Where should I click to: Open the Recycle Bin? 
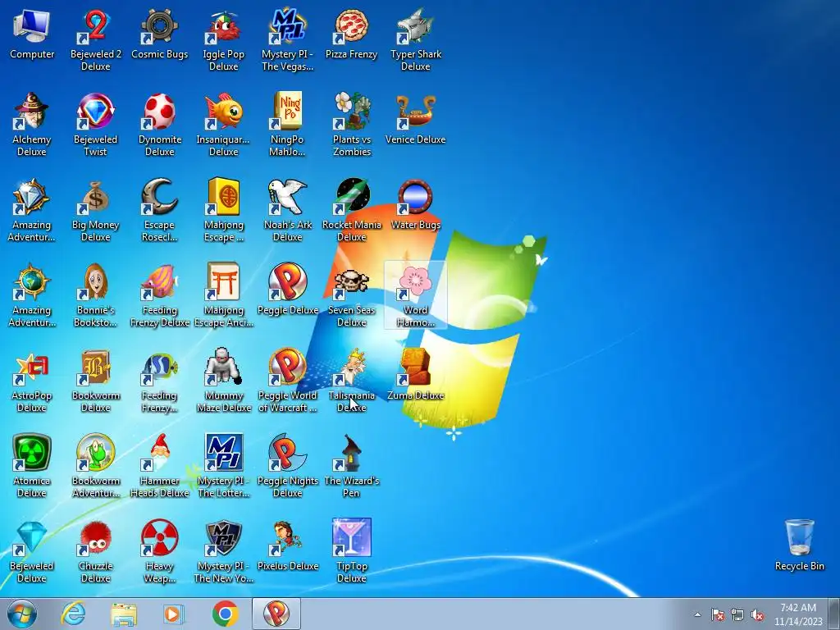point(799,545)
